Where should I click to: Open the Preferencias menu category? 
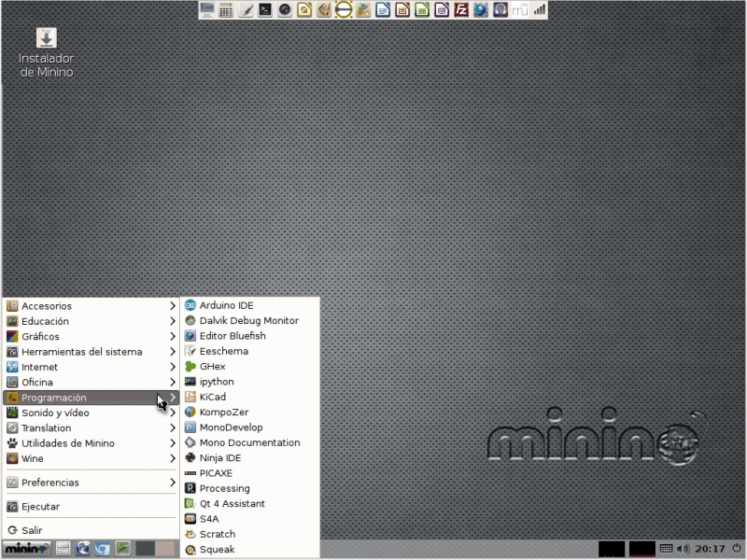coord(91,483)
